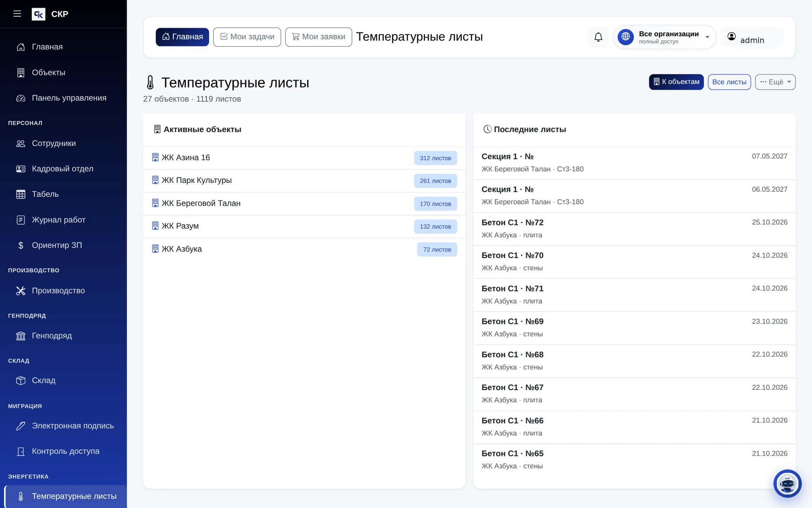The width and height of the screenshot is (812, 508).
Task: Click pen icon for Электронная подпись
Action: pos(21,426)
